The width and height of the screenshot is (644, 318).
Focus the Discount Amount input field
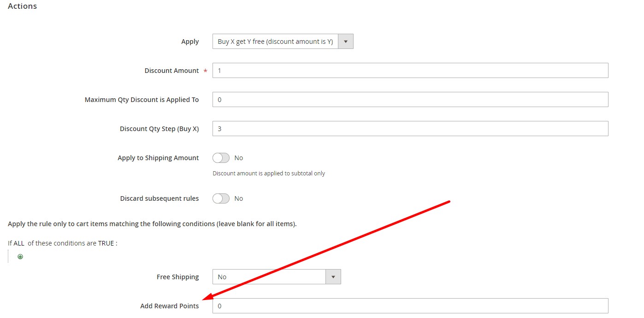[x=410, y=71]
